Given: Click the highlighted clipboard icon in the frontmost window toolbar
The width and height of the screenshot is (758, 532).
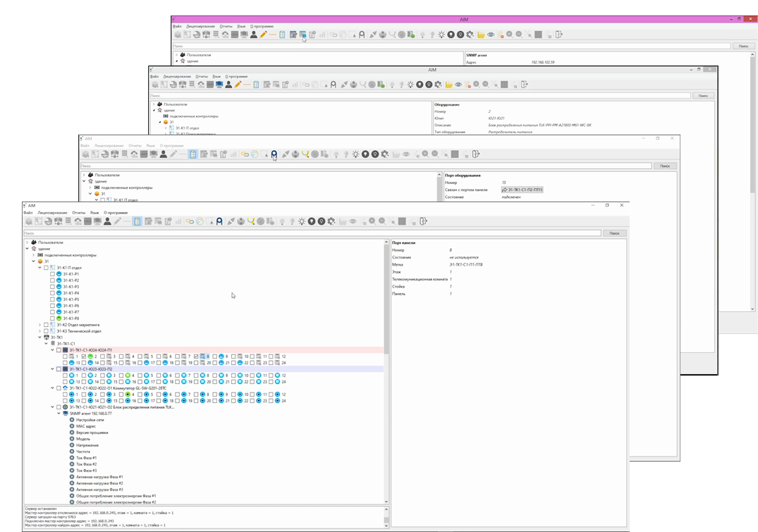Looking at the screenshot, I should coord(137,221).
